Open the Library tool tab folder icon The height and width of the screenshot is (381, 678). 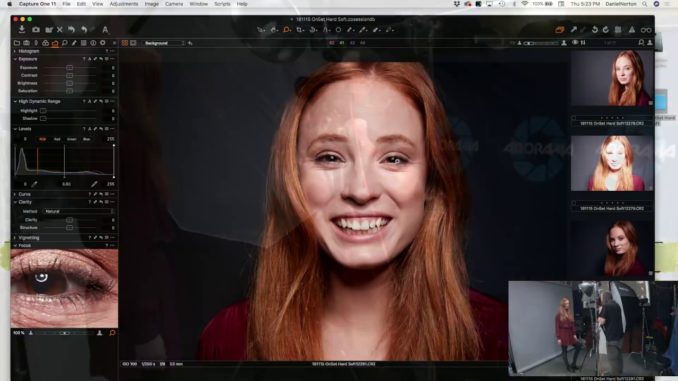[x=17, y=43]
